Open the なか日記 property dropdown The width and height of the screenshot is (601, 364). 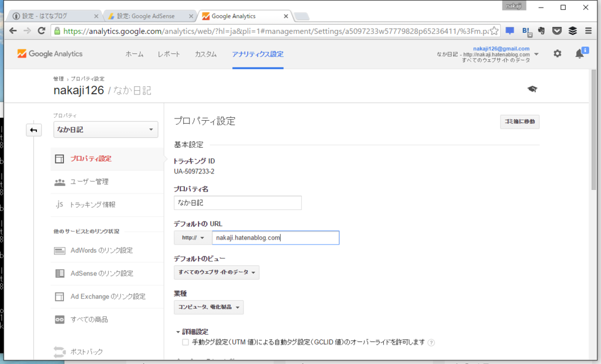106,130
